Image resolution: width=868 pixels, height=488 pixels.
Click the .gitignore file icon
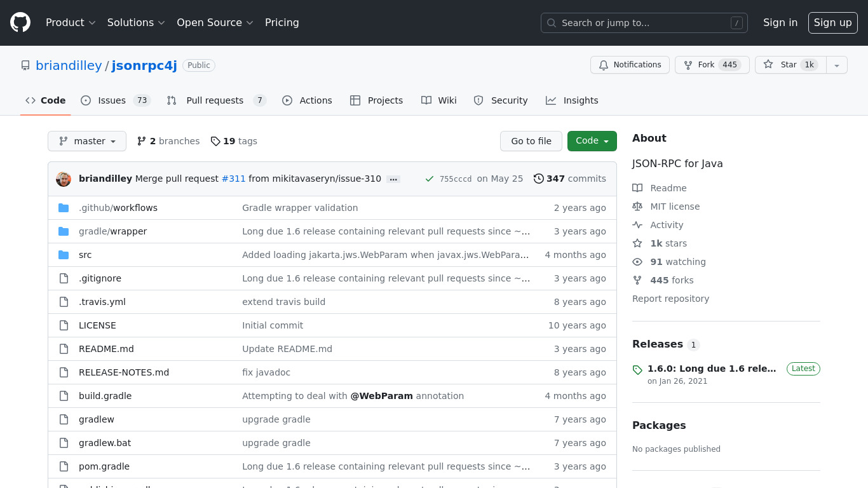(x=64, y=278)
